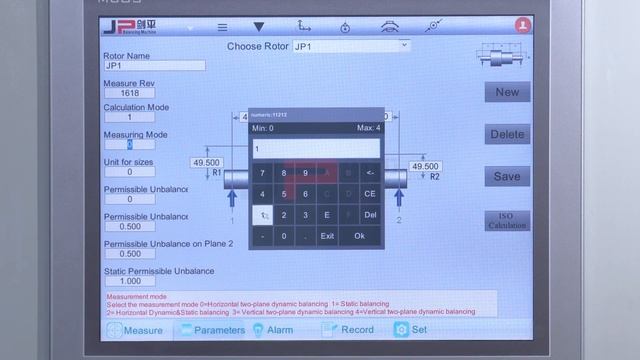
Task: Select the coordinate axes icon in the toolbar
Action: coord(303,27)
